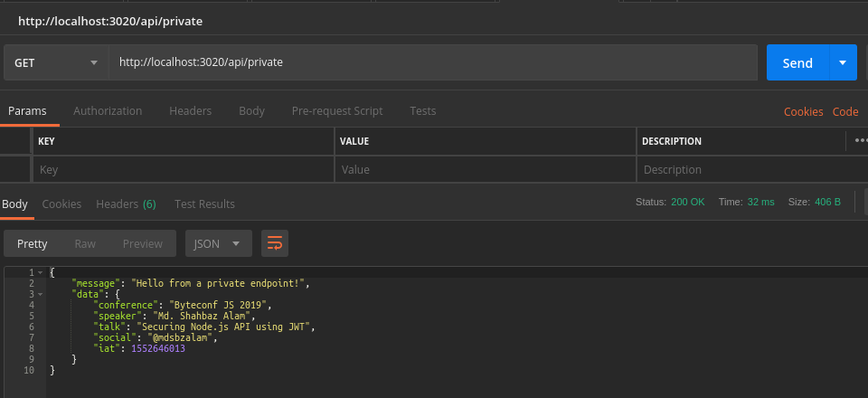Switch to Pretty view
Image resolution: width=868 pixels, height=398 pixels.
click(33, 243)
